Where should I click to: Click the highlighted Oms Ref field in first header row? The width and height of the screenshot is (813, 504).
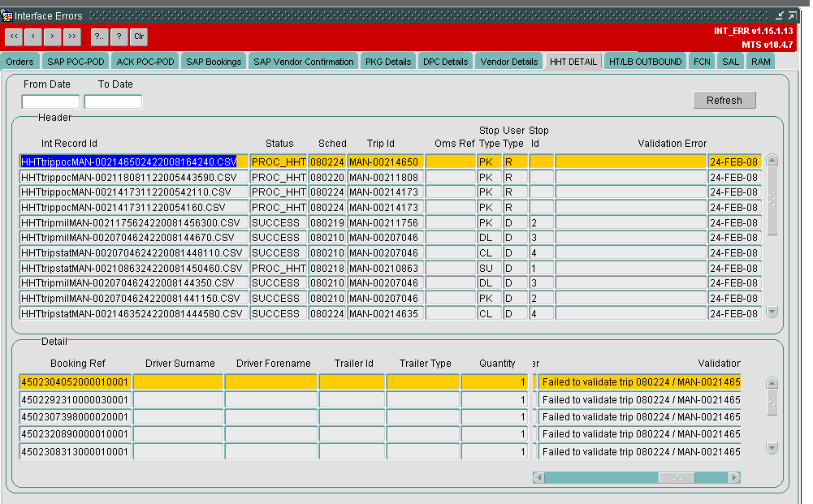450,162
